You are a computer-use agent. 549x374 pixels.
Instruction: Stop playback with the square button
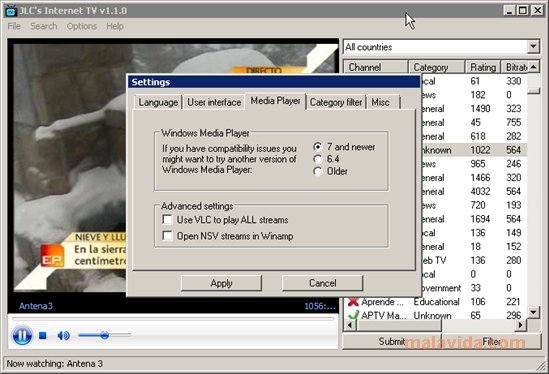pyautogui.click(x=43, y=336)
